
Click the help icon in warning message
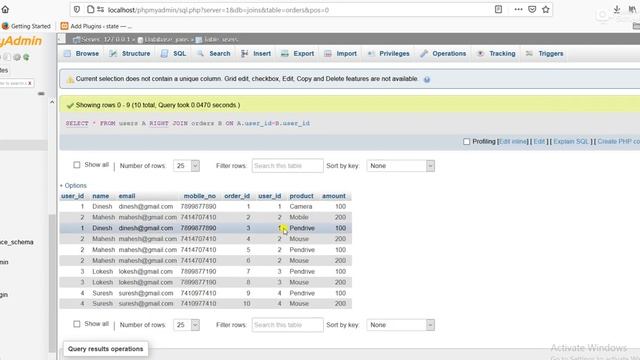(x=427, y=80)
